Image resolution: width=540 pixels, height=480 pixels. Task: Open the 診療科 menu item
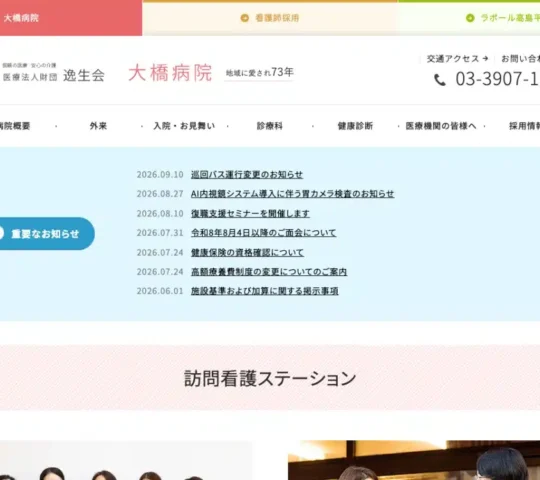pos(270,126)
